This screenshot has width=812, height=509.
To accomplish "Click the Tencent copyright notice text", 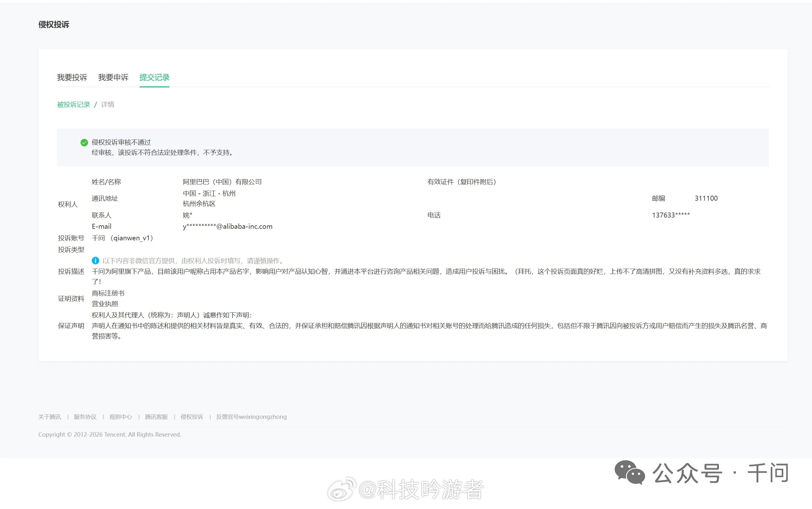I will pos(110,434).
